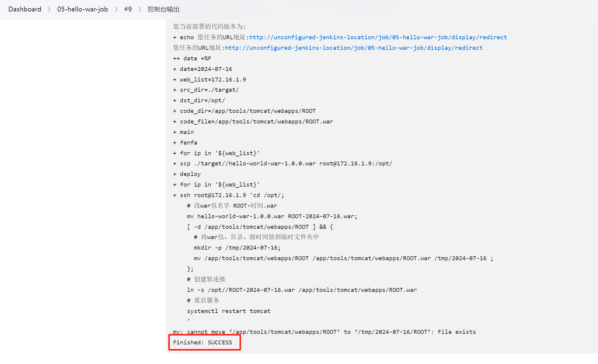Open redirect URL on 您任务的URL地址 output line
Screen dimensions: 598x364
coord(354,48)
